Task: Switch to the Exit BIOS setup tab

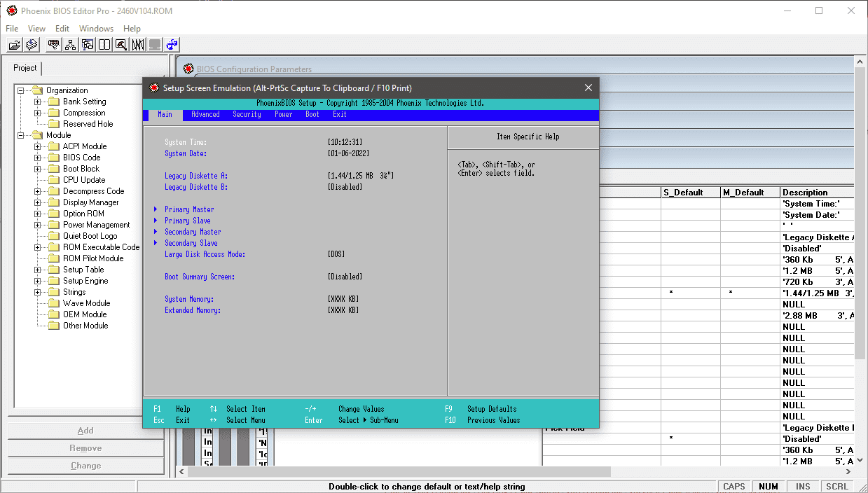Action: click(x=340, y=115)
